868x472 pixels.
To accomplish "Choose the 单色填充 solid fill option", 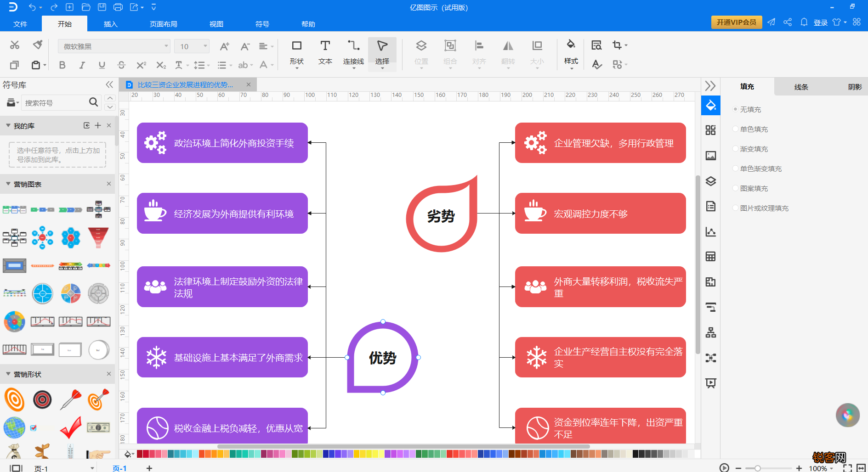I will pyautogui.click(x=736, y=129).
